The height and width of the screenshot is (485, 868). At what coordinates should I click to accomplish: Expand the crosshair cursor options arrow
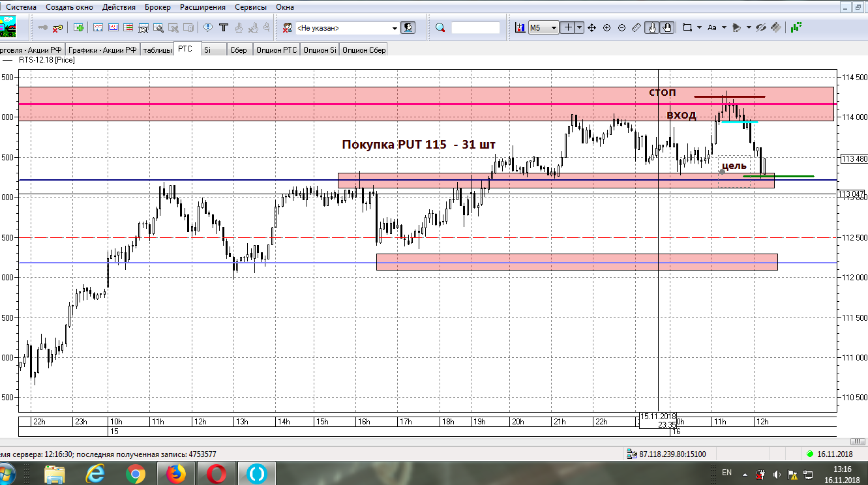[x=579, y=28]
